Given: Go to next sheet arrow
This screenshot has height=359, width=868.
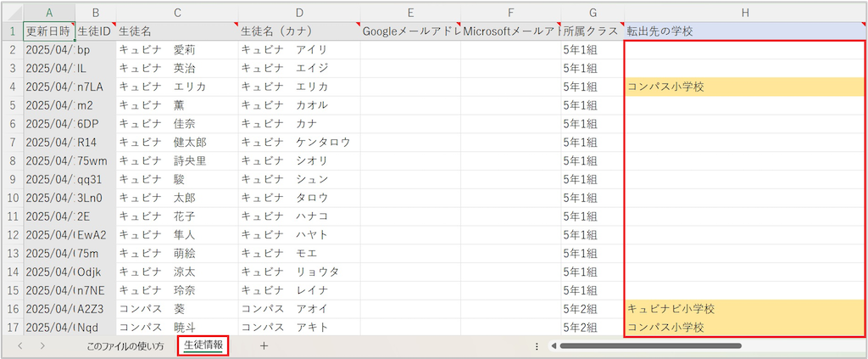Looking at the screenshot, I should click(42, 345).
